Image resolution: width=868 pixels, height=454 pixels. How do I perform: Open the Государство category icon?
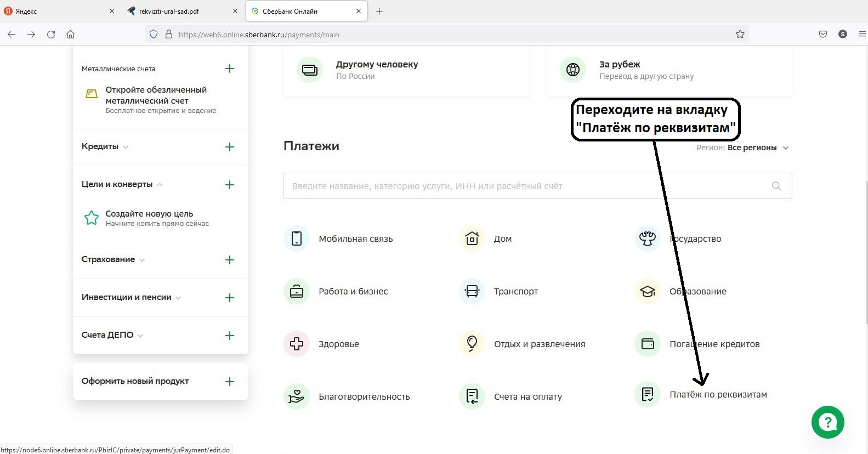(x=648, y=239)
